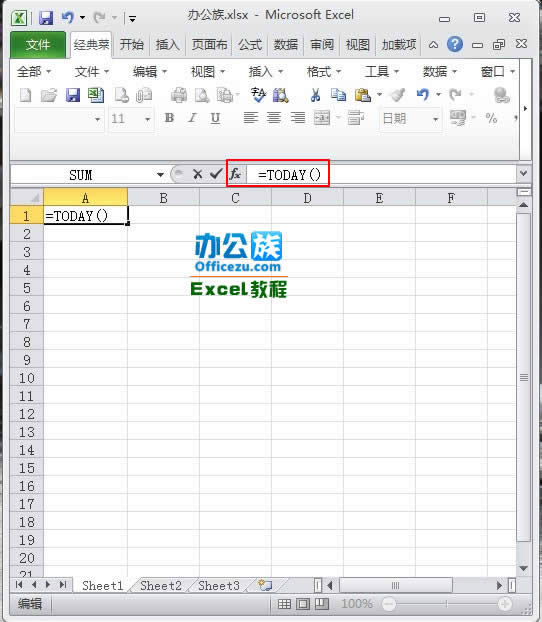Click the zoom level 100% button
This screenshot has width=542, height=622.
pyautogui.click(x=357, y=604)
